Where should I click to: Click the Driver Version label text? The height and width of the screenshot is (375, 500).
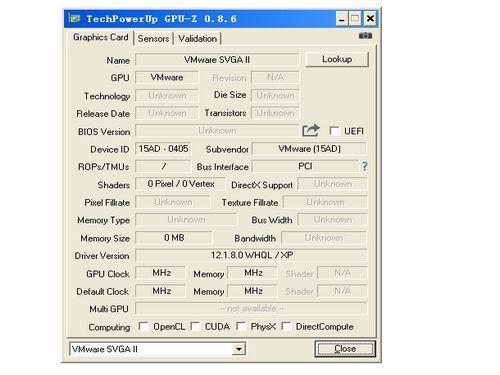[x=102, y=256]
